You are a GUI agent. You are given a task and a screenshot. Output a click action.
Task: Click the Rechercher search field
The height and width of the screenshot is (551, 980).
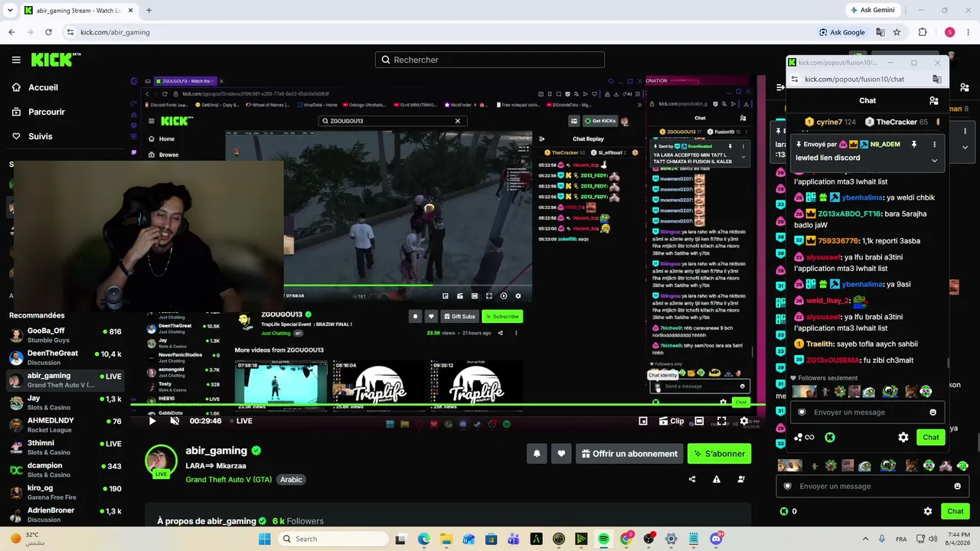pos(490,60)
